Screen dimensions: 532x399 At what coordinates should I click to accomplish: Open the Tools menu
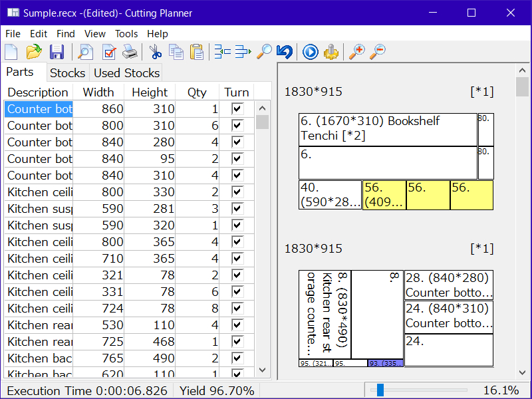[x=126, y=33]
